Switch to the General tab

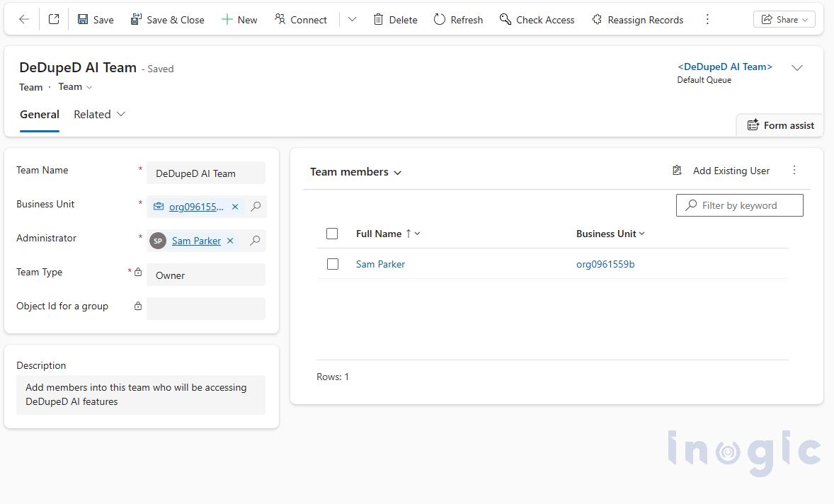point(40,114)
